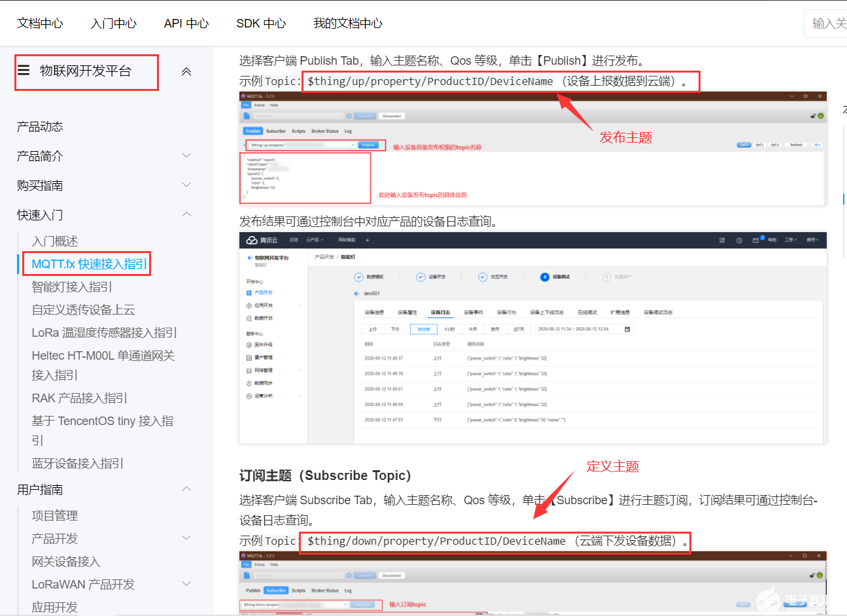Image resolution: width=847 pixels, height=616 pixels.
Task: Click the hamburger menu icon beside 物联网开发平台
Action: tap(24, 71)
